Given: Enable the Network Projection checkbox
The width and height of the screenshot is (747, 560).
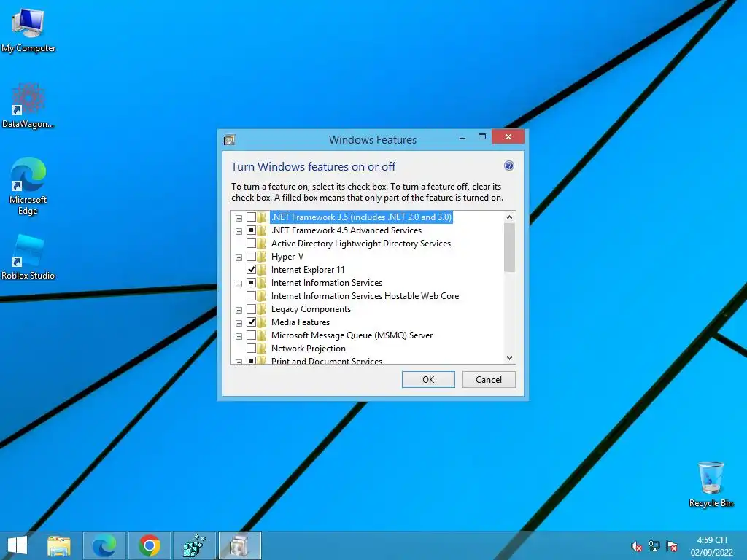Looking at the screenshot, I should pos(251,349).
